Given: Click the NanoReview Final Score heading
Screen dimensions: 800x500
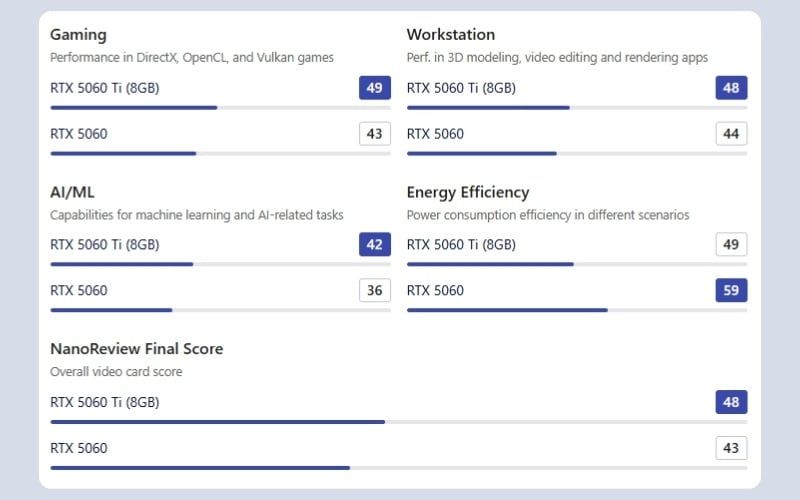Looking at the screenshot, I should coord(136,349).
